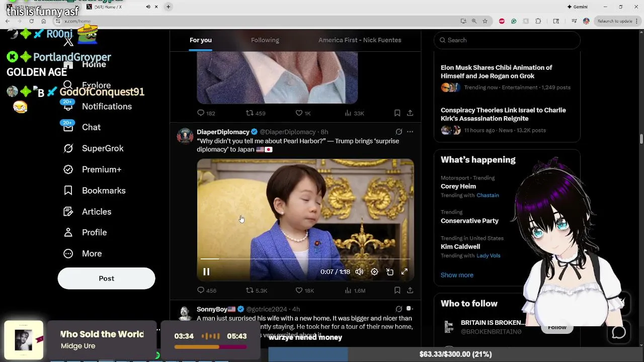Click DiaperDiplomacy video thumbnail
The width and height of the screenshot is (644, 362).
[305, 220]
